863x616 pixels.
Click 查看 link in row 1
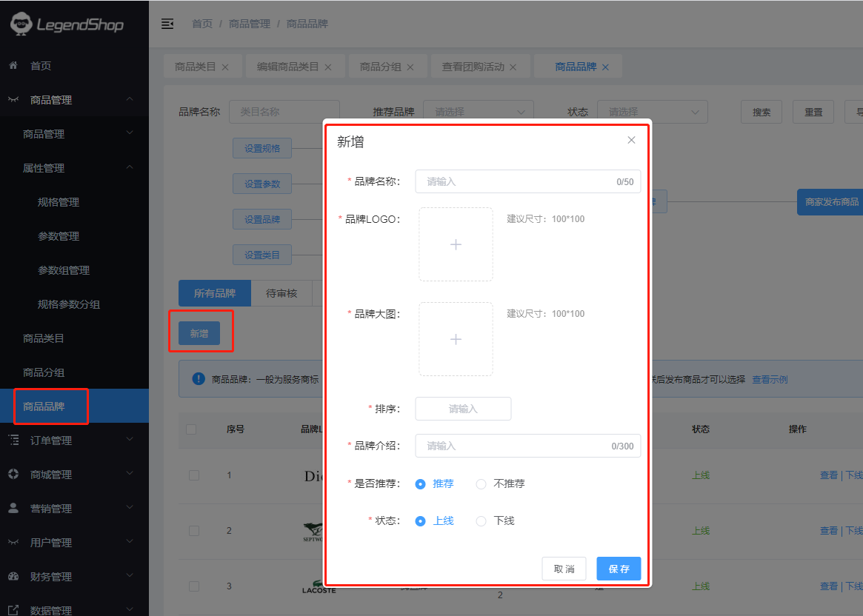point(829,475)
